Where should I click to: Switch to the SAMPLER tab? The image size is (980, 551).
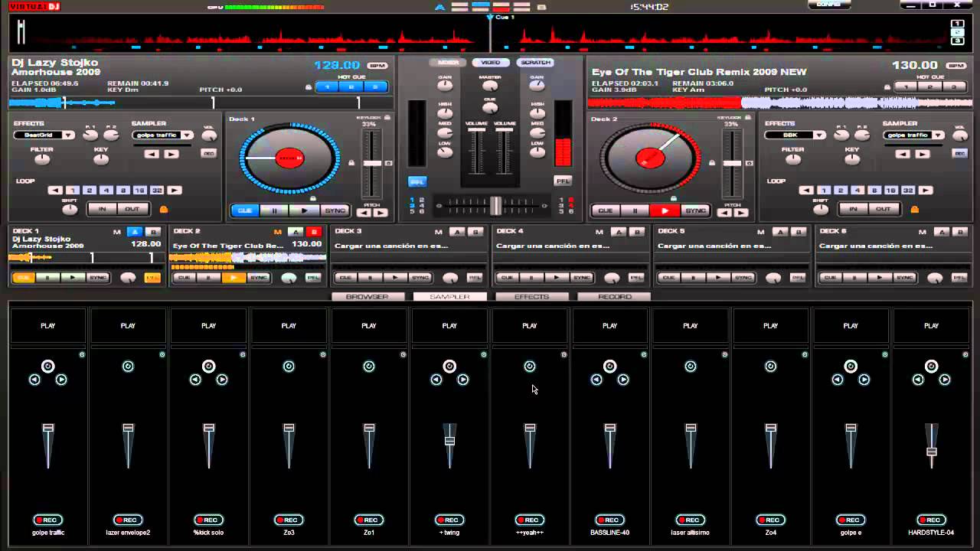(450, 297)
